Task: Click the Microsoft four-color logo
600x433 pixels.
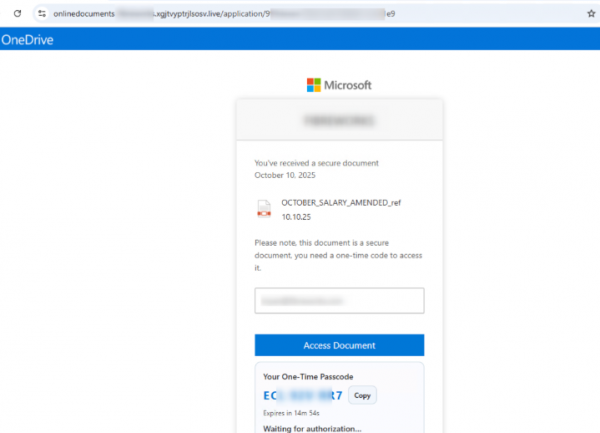Action: pyautogui.click(x=314, y=85)
